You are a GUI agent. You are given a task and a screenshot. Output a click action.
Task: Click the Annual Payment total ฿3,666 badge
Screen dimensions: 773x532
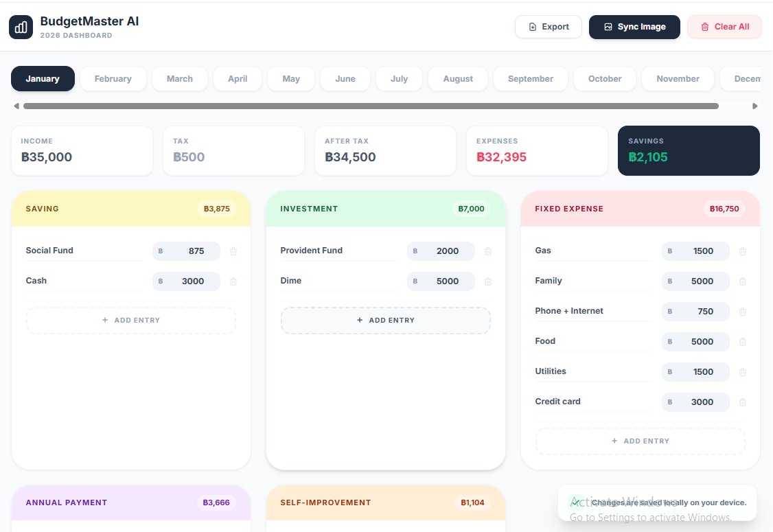click(x=216, y=503)
